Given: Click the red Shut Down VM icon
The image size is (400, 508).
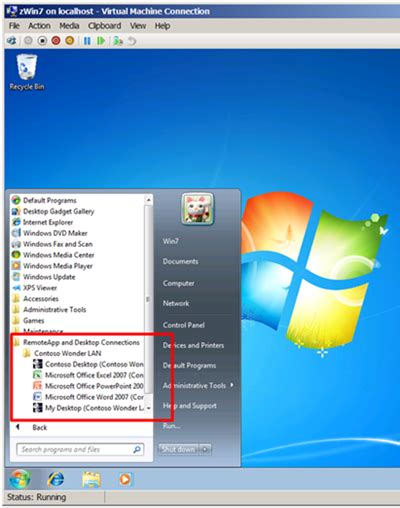Looking at the screenshot, I should point(56,41).
